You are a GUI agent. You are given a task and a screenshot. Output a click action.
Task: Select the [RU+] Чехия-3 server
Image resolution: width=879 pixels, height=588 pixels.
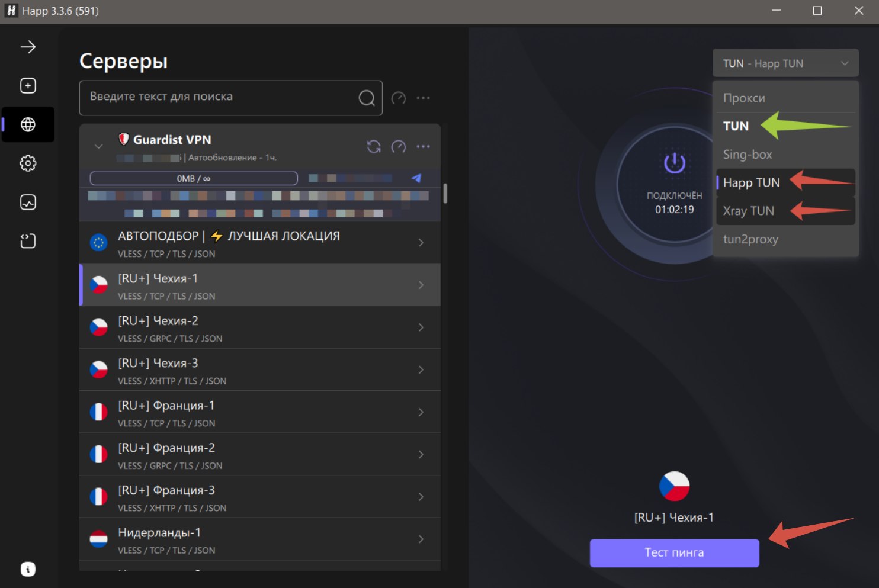(260, 369)
